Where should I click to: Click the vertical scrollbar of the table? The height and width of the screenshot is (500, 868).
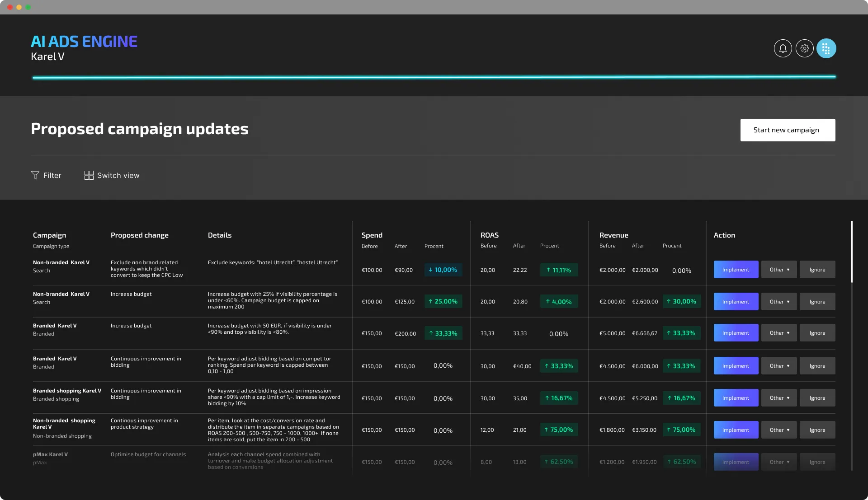tap(852, 252)
